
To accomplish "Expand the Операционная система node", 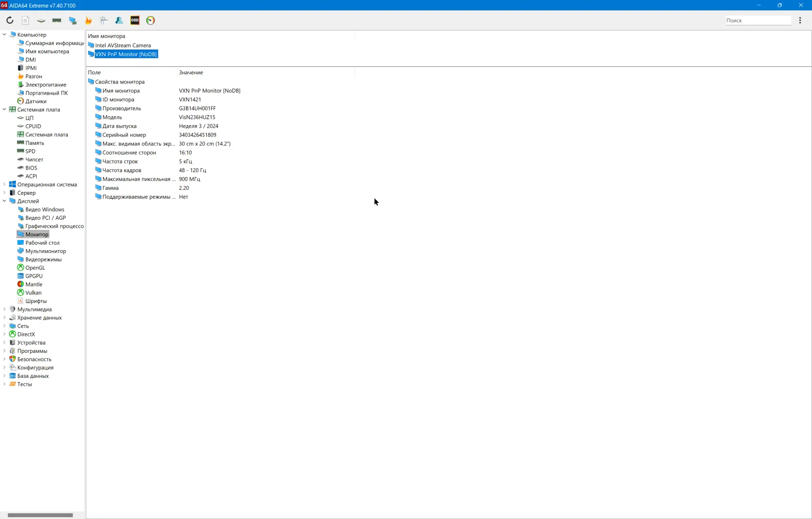I will pos(4,184).
